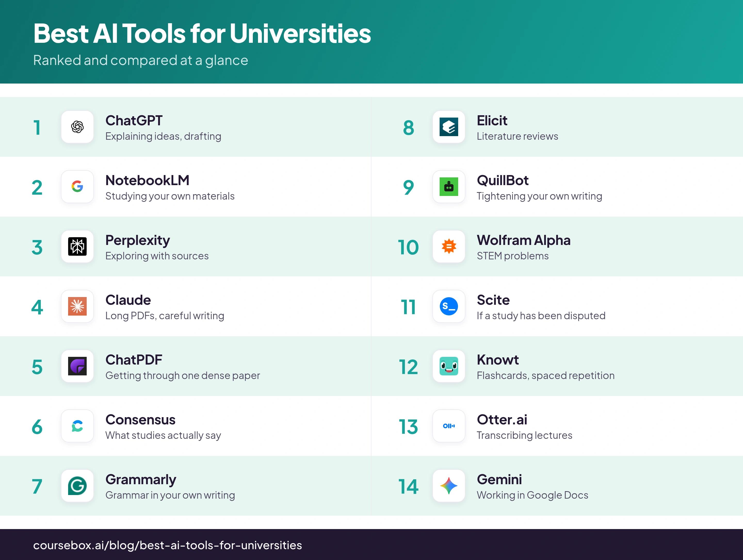Click 'Studying your own materials' description
The width and height of the screenshot is (743, 560).
170,196
